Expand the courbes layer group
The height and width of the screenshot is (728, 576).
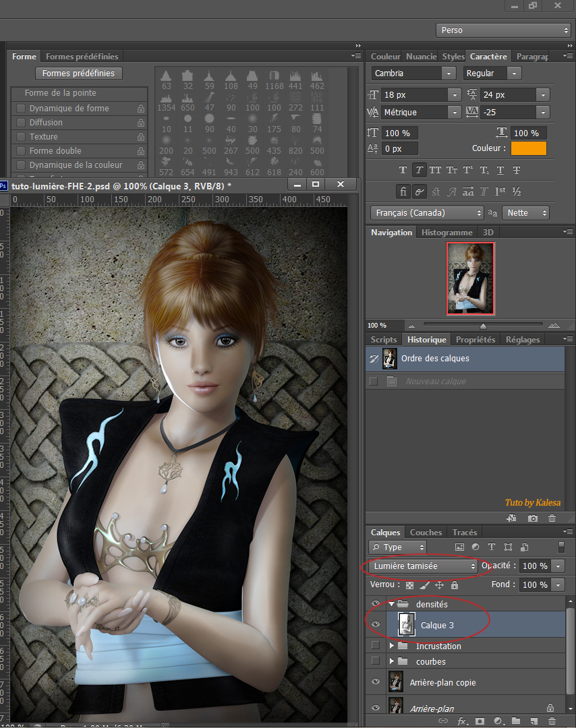pyautogui.click(x=392, y=661)
